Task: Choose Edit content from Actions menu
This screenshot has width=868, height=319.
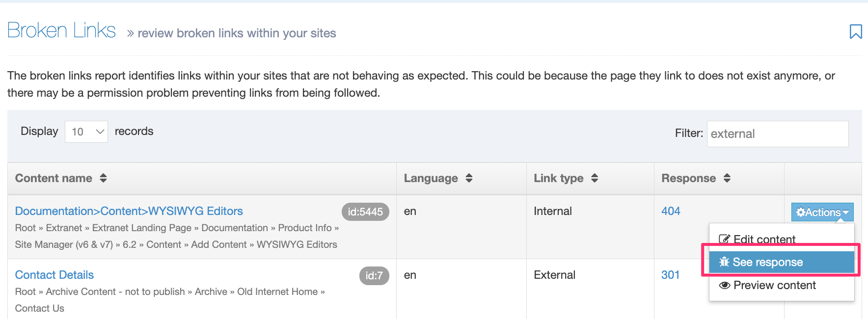Action: (x=764, y=239)
